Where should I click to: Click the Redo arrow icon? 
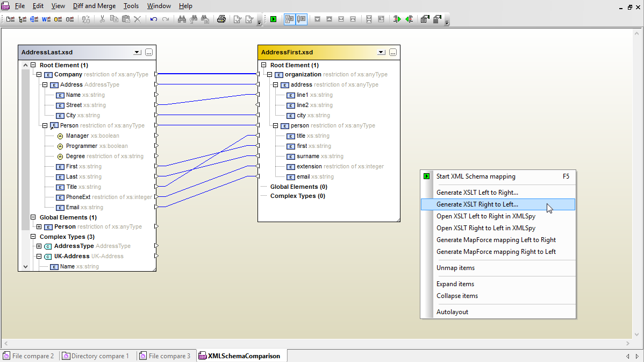click(166, 19)
